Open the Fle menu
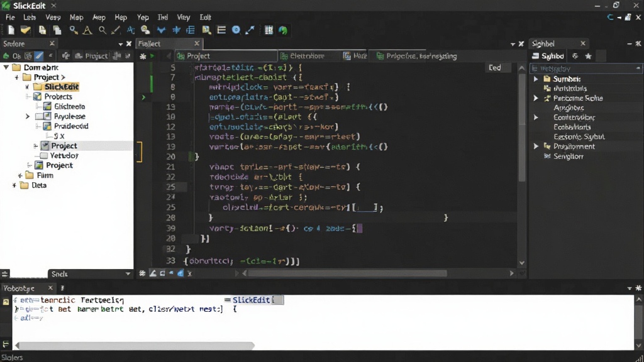644x362 pixels. 10,17
